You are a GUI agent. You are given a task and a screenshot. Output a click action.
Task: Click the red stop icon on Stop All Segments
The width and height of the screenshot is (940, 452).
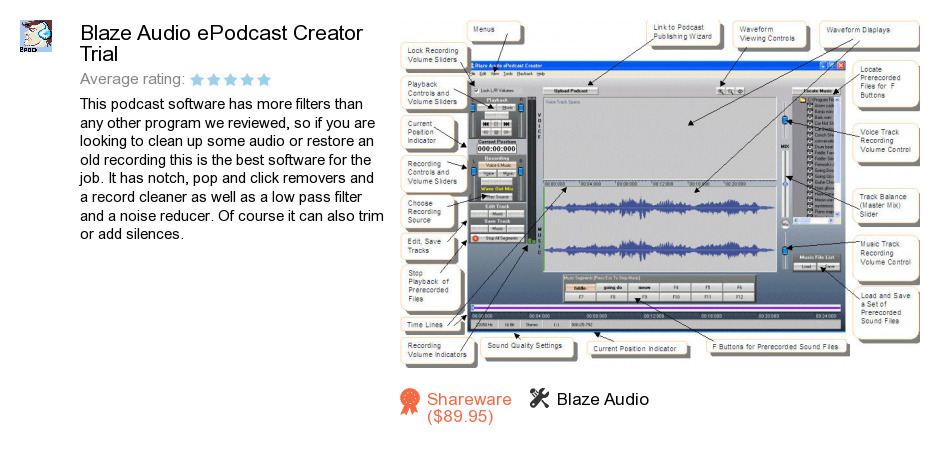coord(475,238)
